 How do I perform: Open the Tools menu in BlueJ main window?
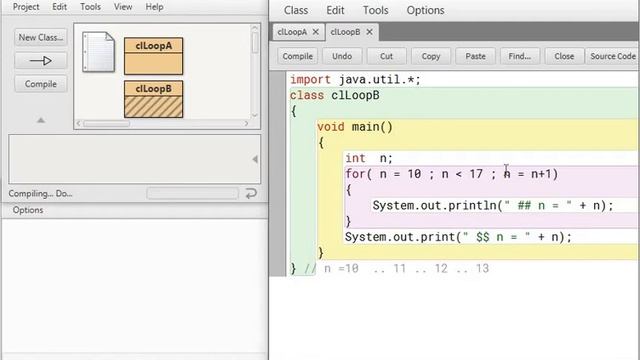[x=90, y=7]
